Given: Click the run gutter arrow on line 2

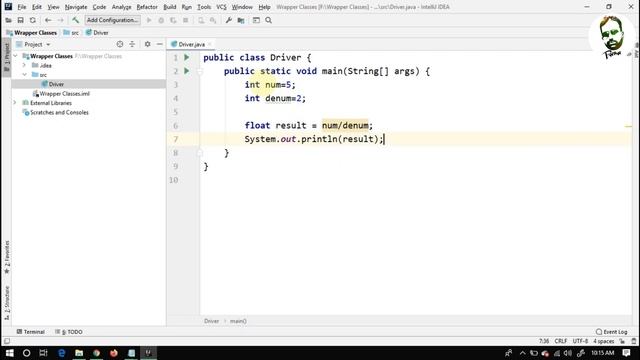Looking at the screenshot, I should point(187,71).
